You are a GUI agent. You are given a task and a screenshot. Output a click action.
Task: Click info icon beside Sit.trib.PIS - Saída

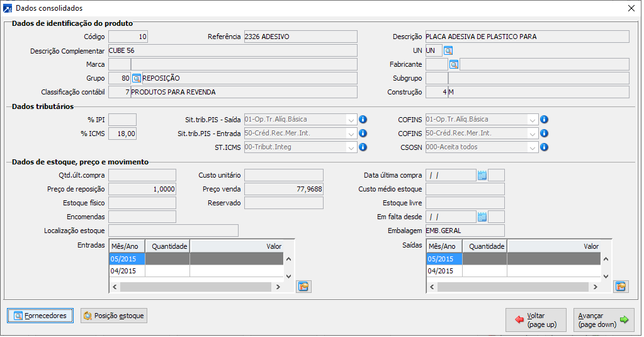(363, 119)
